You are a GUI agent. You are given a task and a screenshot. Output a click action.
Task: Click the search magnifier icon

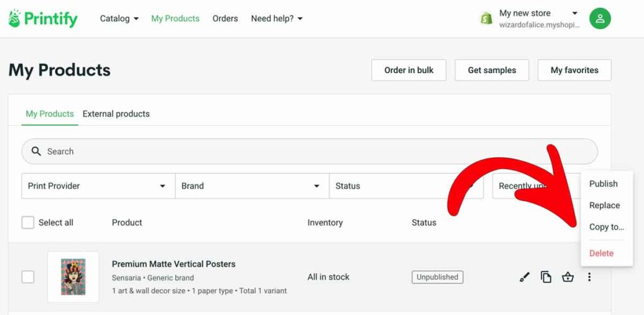[36, 152]
